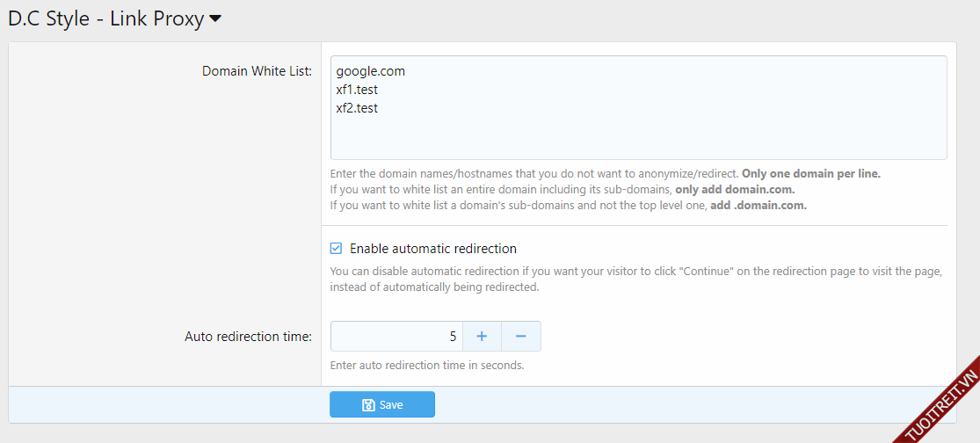The image size is (980, 443).
Task: Click the 'only add domain.com.' hint text
Action: [x=734, y=190]
